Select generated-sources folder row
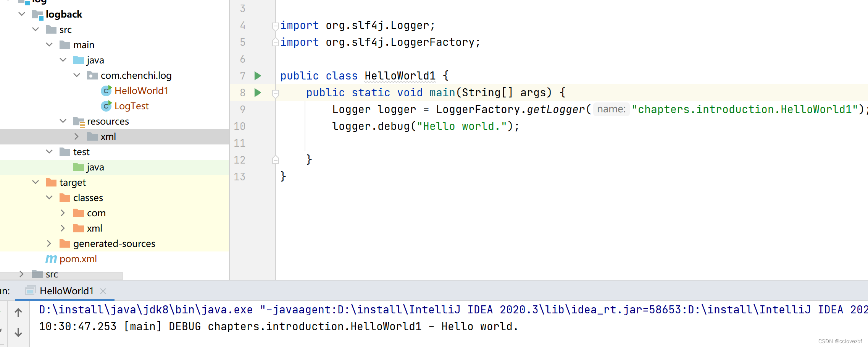The width and height of the screenshot is (868, 347). point(115,243)
